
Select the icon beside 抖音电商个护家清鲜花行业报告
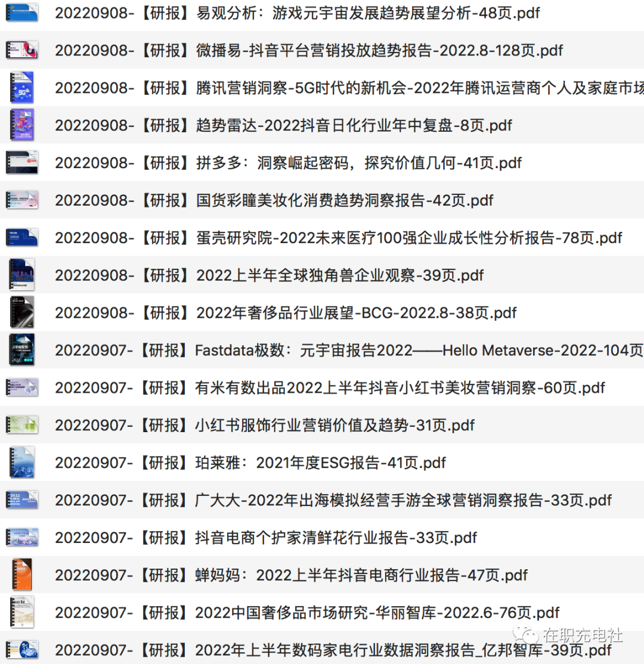22,538
